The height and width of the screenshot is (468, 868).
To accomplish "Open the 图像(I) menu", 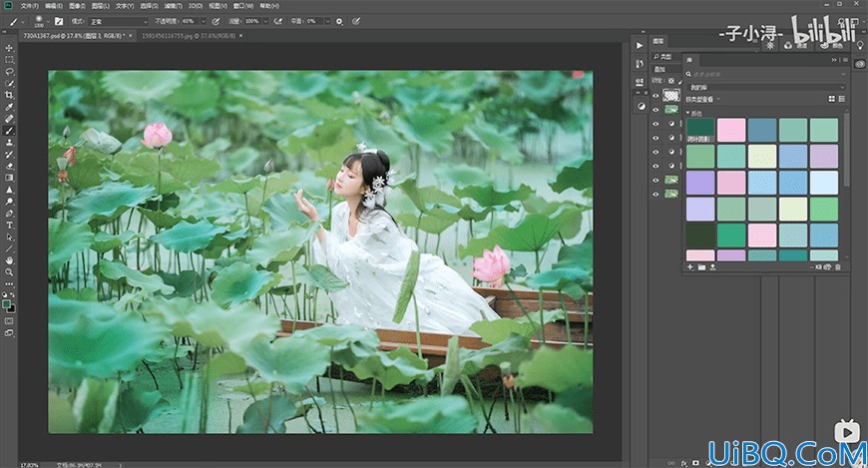I will click(77, 6).
